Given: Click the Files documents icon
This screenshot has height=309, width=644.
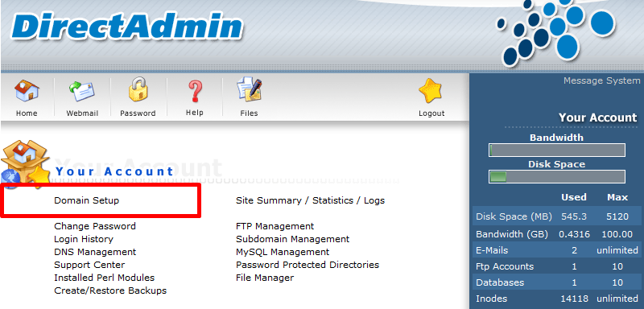Looking at the screenshot, I should coord(250,90).
